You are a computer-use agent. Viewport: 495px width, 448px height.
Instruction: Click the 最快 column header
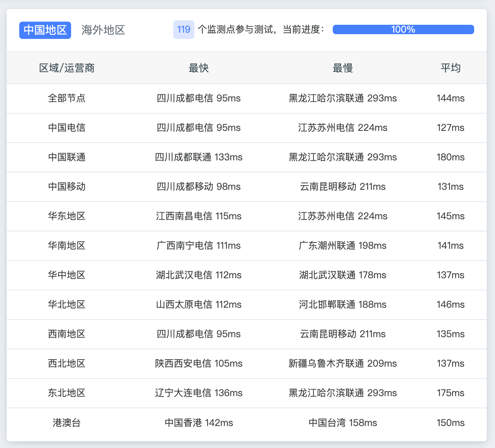[199, 68]
